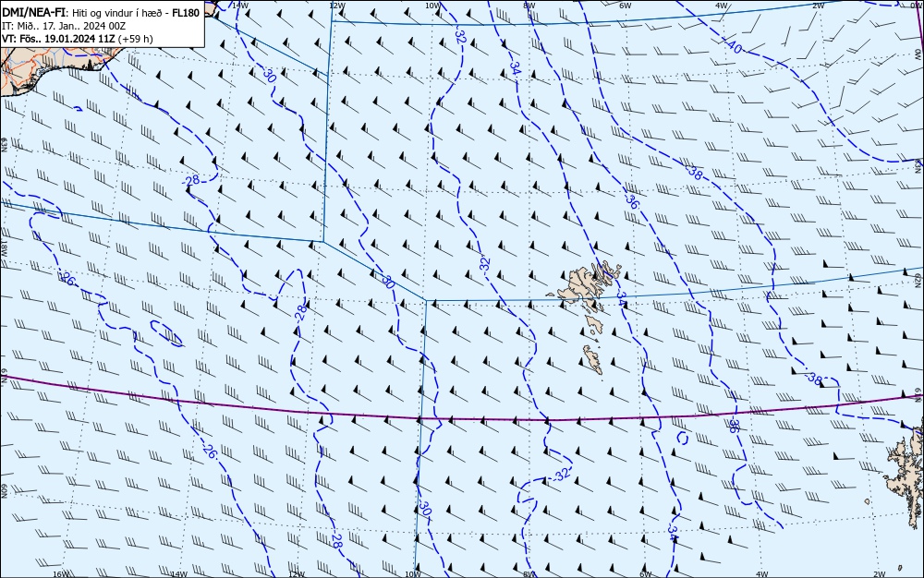Click the 14W longitude label on top edge
924x578 pixels.
coord(239,5)
